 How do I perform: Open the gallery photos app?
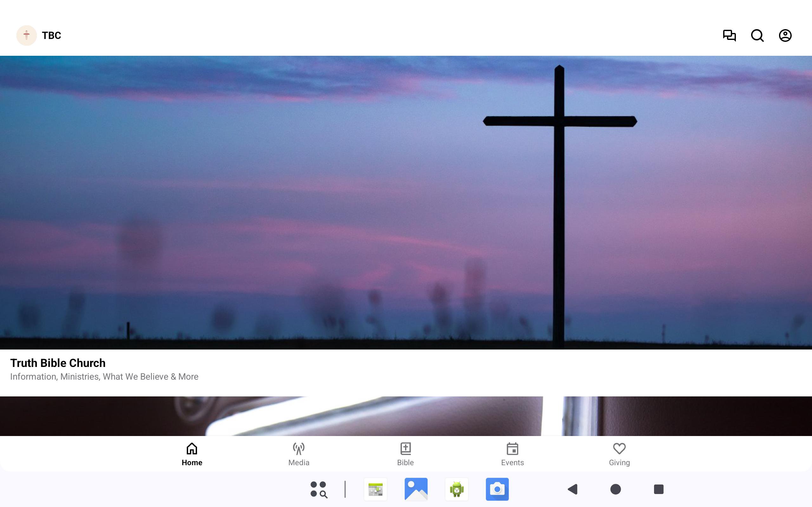[x=416, y=489]
